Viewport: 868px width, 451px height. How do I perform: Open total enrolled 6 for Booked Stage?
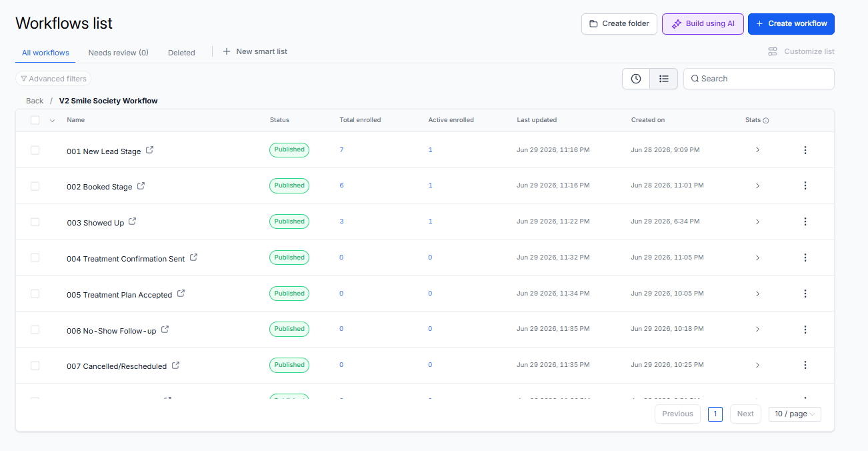[x=341, y=185]
